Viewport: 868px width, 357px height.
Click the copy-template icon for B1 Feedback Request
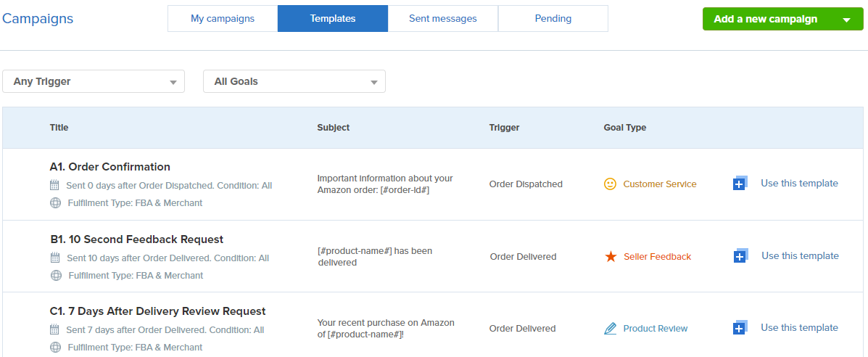(x=740, y=256)
